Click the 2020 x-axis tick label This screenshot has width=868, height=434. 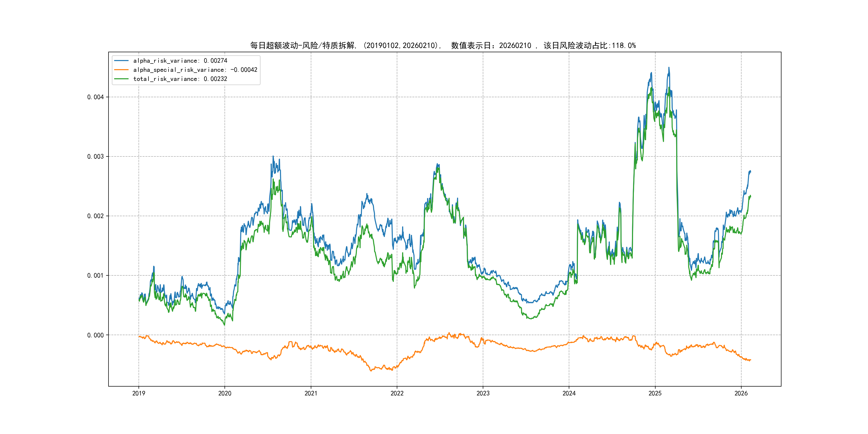click(x=225, y=393)
